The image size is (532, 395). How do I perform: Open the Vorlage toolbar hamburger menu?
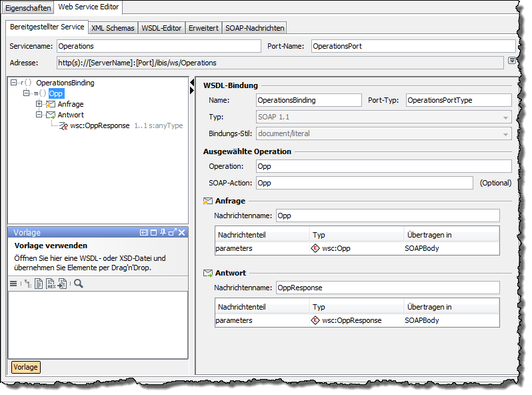pyautogui.click(x=13, y=284)
